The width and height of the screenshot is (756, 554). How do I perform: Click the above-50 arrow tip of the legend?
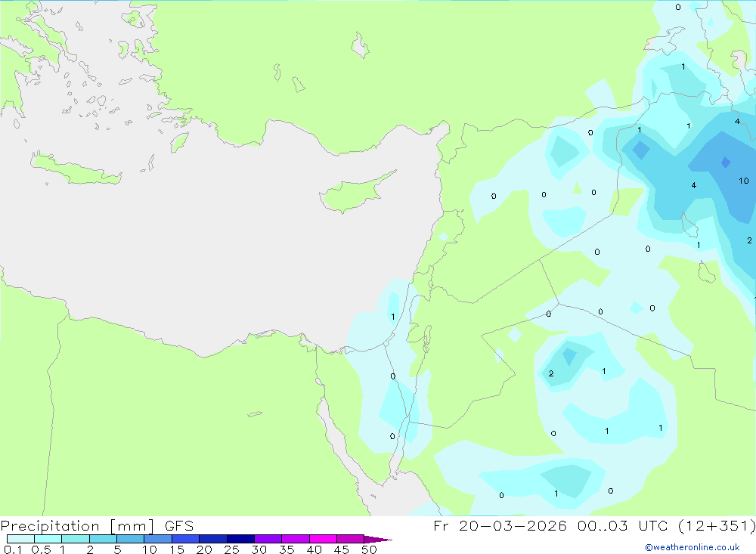(x=377, y=539)
